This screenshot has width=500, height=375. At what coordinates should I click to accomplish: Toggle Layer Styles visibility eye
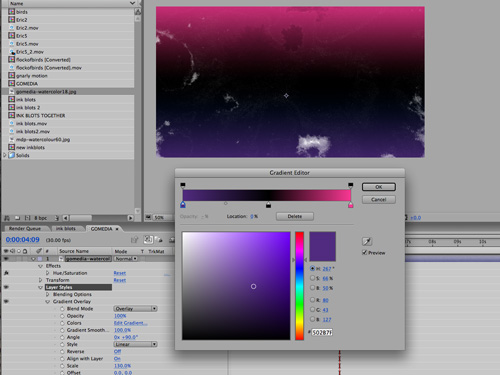6,287
